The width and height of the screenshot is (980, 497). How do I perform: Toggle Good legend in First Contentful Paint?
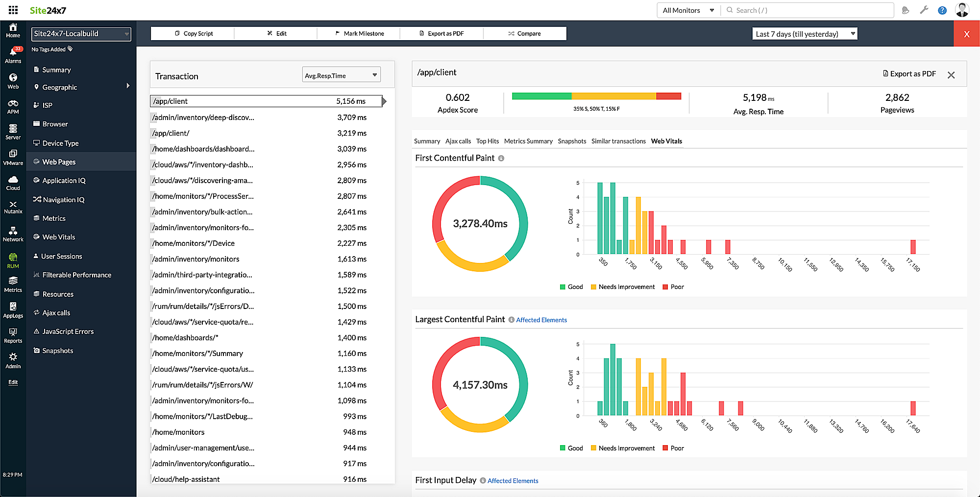(x=571, y=287)
